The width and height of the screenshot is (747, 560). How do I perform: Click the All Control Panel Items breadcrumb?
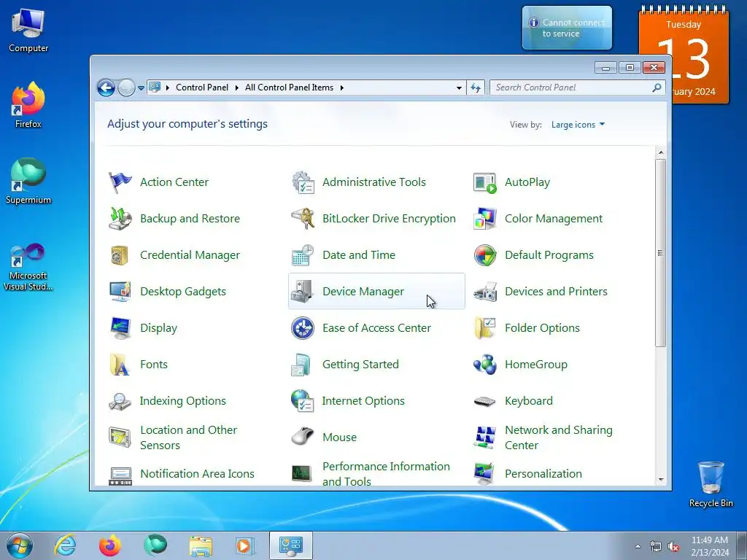289,87
